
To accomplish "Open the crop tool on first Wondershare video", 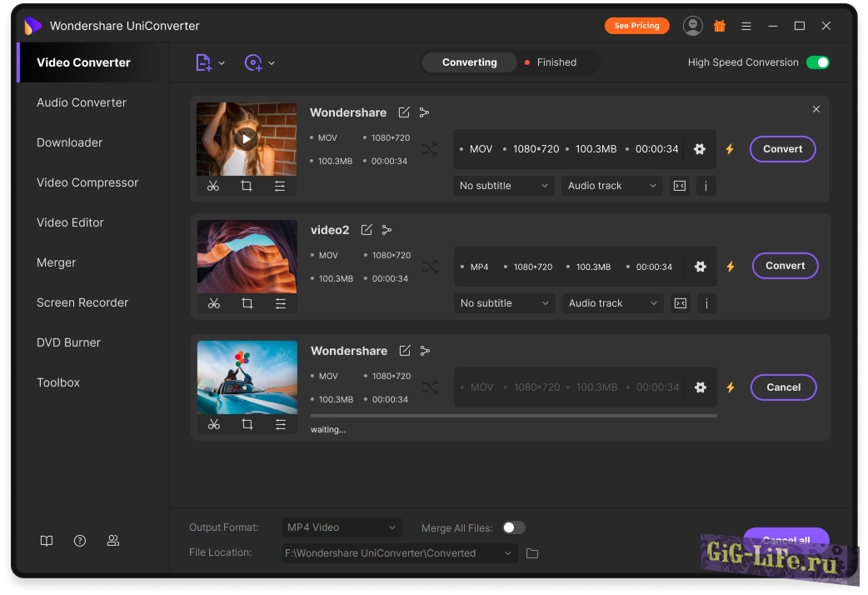I will pyautogui.click(x=247, y=186).
